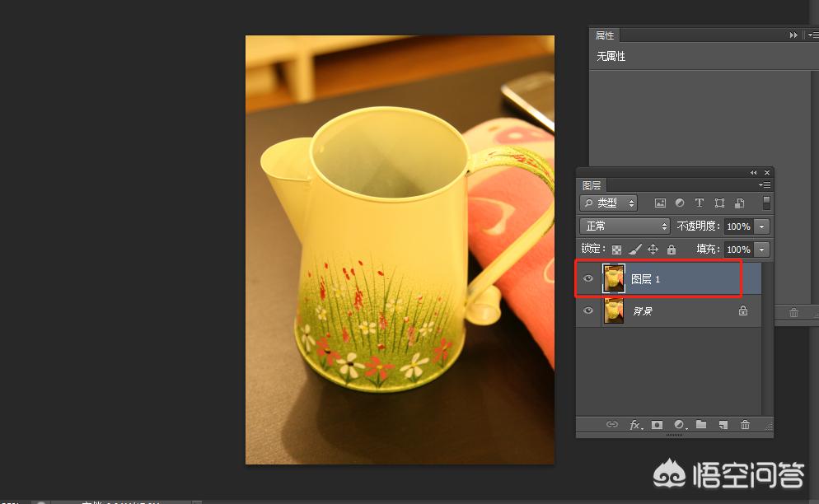
Task: Filter layers by shape layer icon
Action: pos(719,203)
